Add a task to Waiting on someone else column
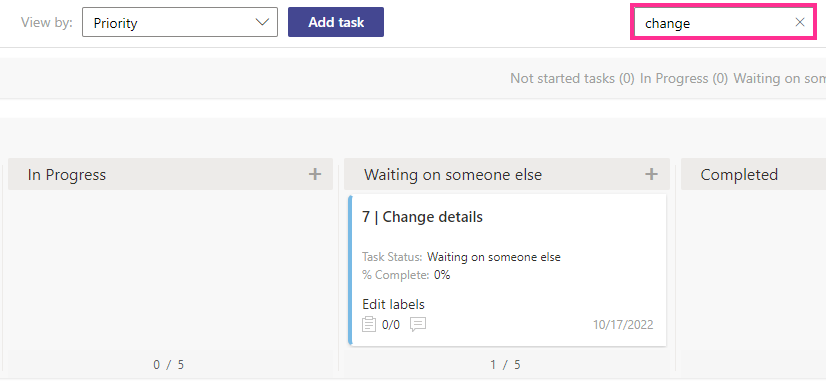 [652, 174]
